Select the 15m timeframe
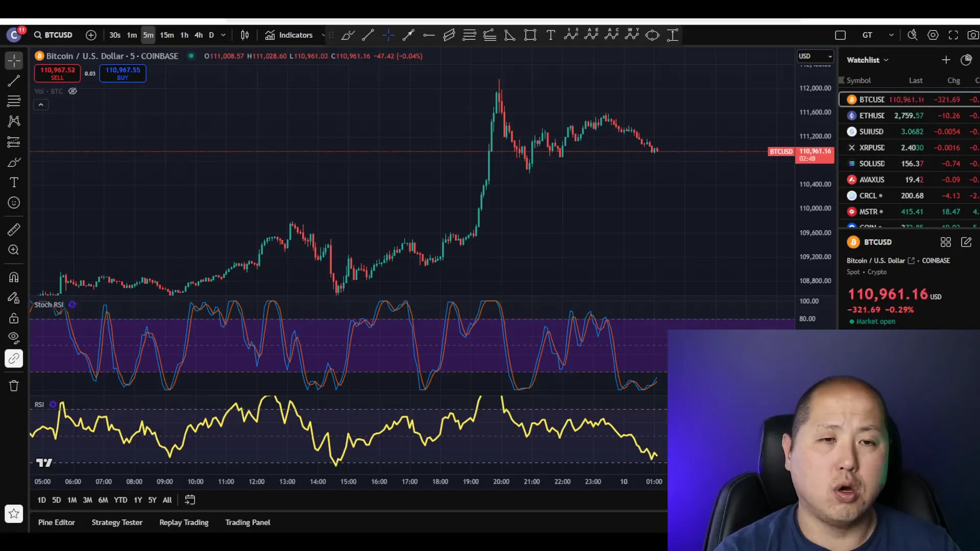This screenshot has height=551, width=980. click(x=167, y=35)
